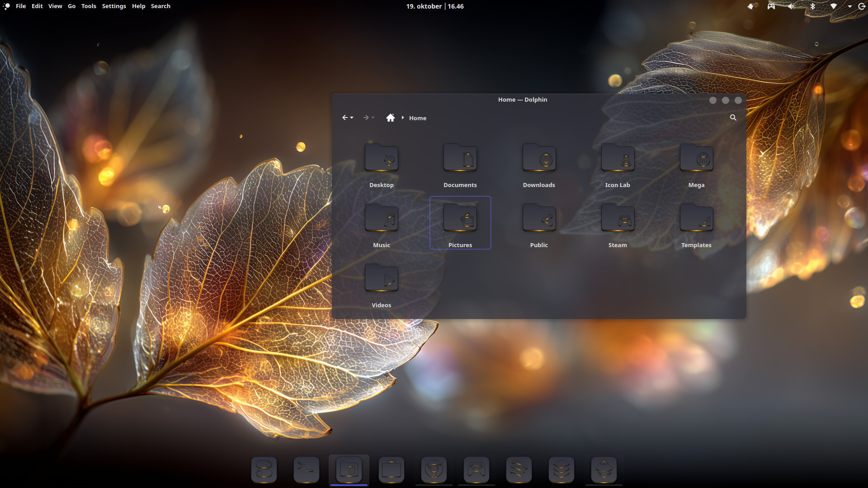Viewport: 868px width, 488px height.
Task: Open the View menu
Action: coord(55,6)
